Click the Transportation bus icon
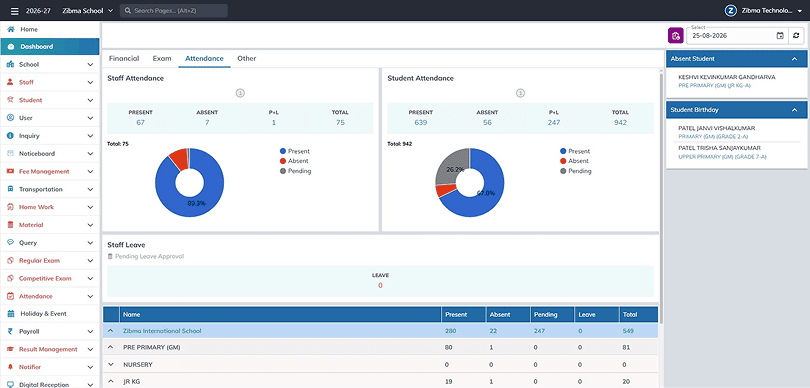The height and width of the screenshot is (388, 810). [10, 189]
